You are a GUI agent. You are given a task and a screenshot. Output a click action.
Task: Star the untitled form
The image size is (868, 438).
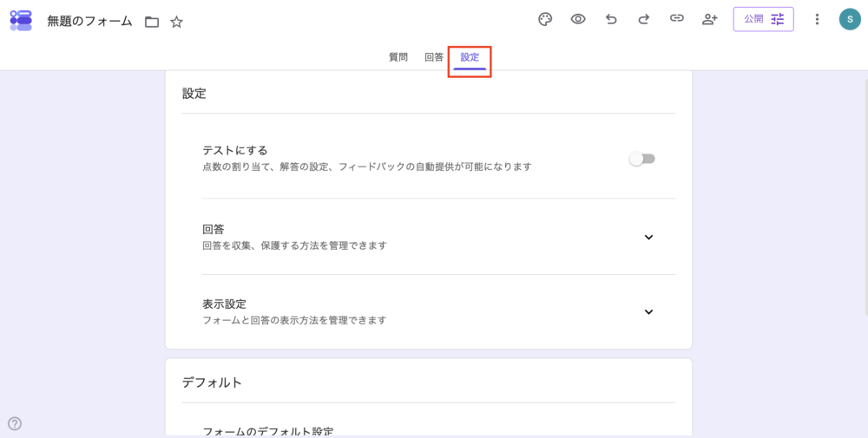[176, 23]
